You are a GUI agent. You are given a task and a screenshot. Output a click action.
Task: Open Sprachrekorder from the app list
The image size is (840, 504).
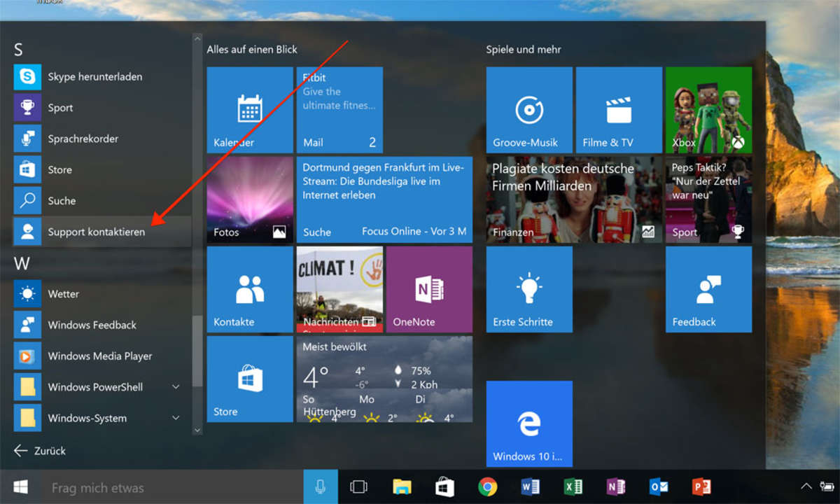101,139
